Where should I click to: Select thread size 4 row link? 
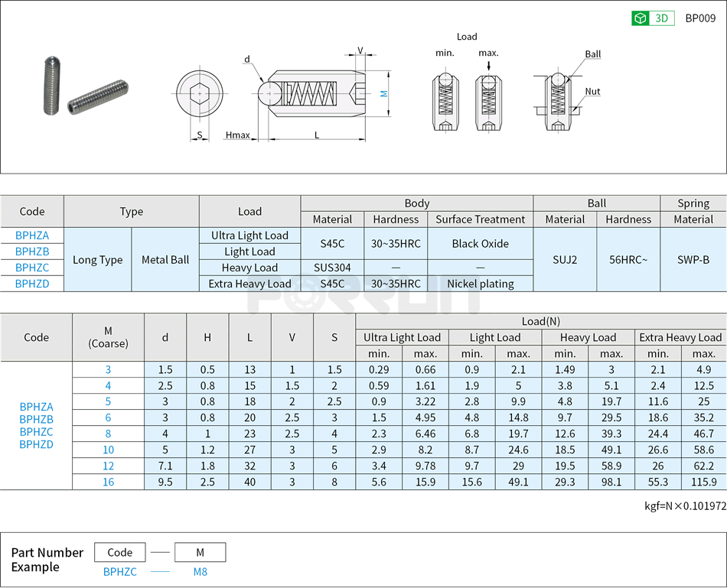[x=108, y=385]
